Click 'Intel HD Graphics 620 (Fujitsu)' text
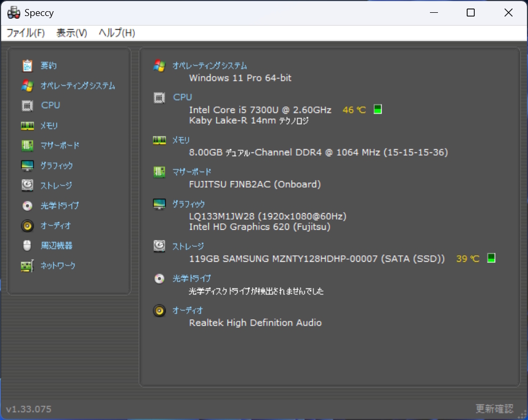 pos(259,227)
